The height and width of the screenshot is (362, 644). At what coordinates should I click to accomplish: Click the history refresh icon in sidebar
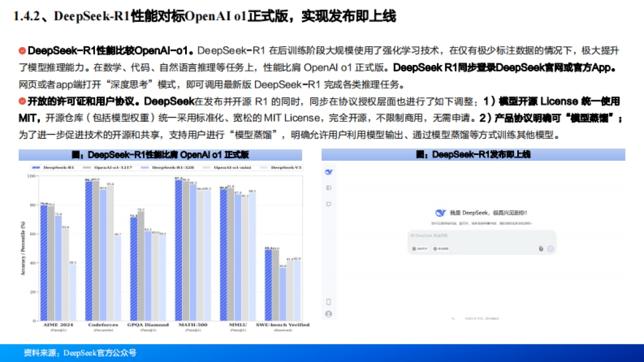click(x=328, y=204)
